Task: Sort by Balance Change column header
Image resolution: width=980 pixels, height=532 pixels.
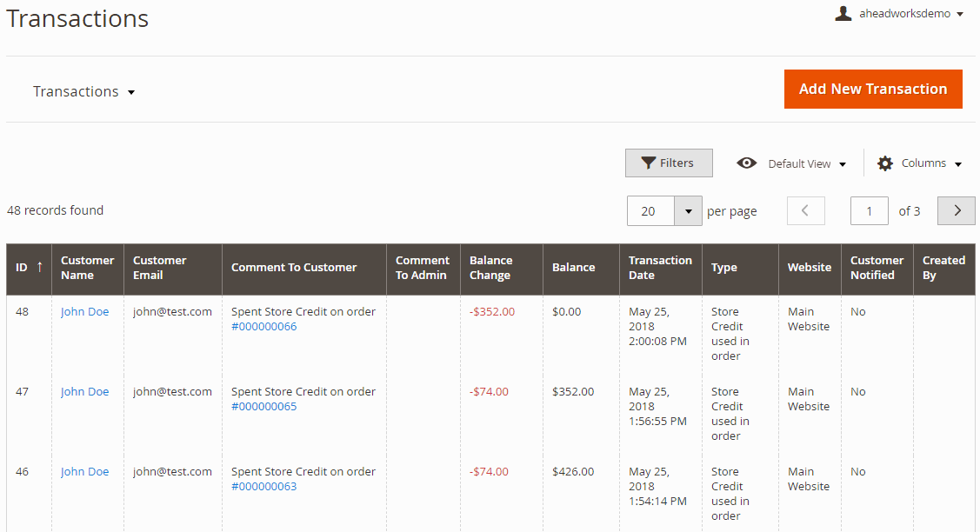Action: [501, 268]
